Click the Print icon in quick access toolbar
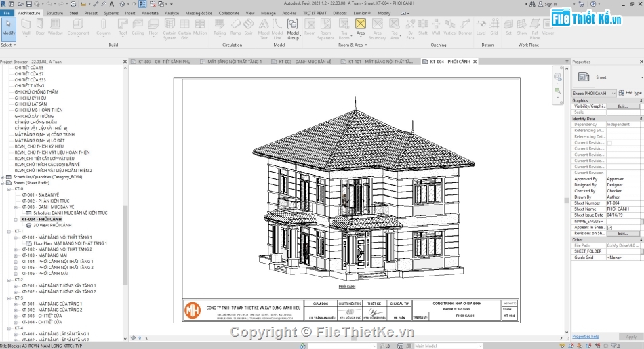This screenshot has width=644, height=349. (73, 4)
